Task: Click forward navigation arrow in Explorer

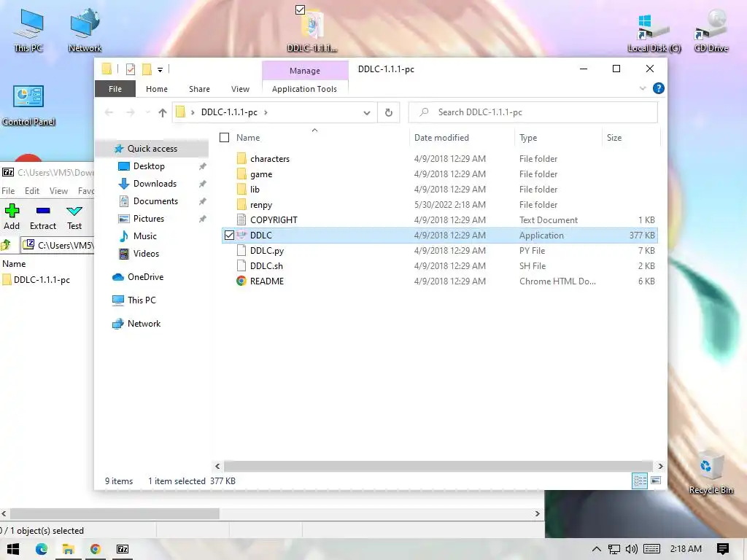Action: pyautogui.click(x=130, y=112)
